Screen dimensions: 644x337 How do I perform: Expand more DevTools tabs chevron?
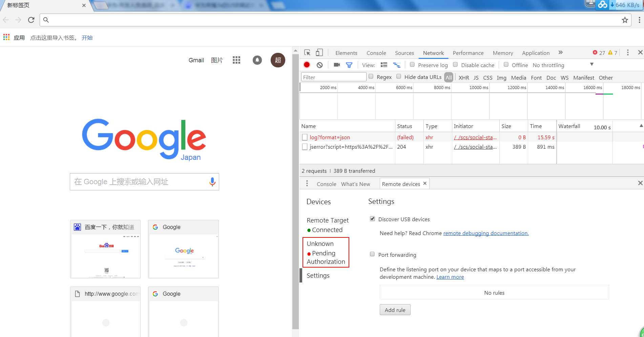coord(561,52)
